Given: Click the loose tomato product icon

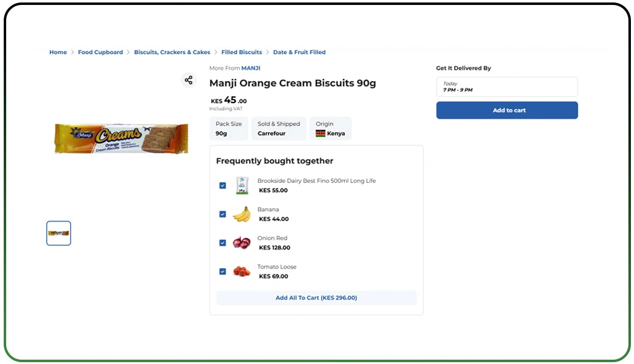Looking at the screenshot, I should coord(242,271).
